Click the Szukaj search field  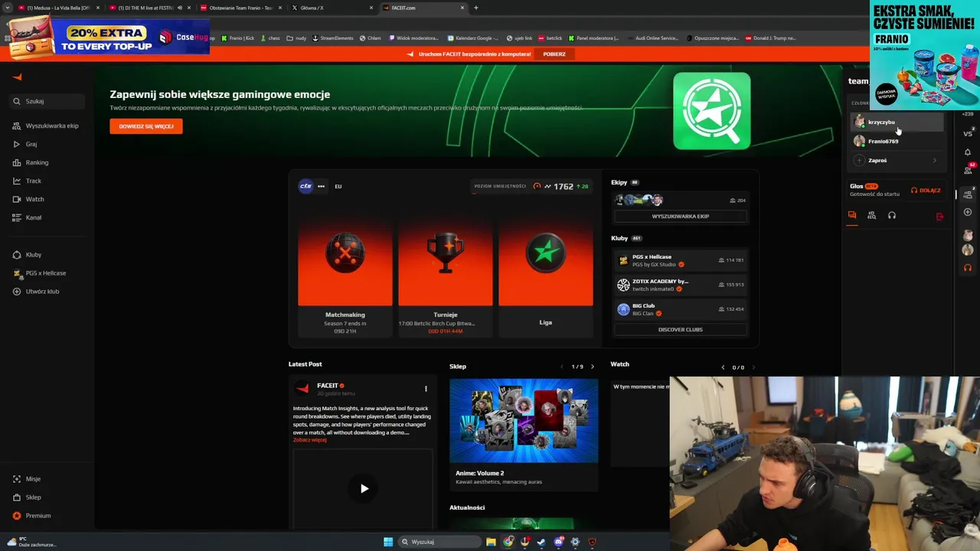coord(47,101)
